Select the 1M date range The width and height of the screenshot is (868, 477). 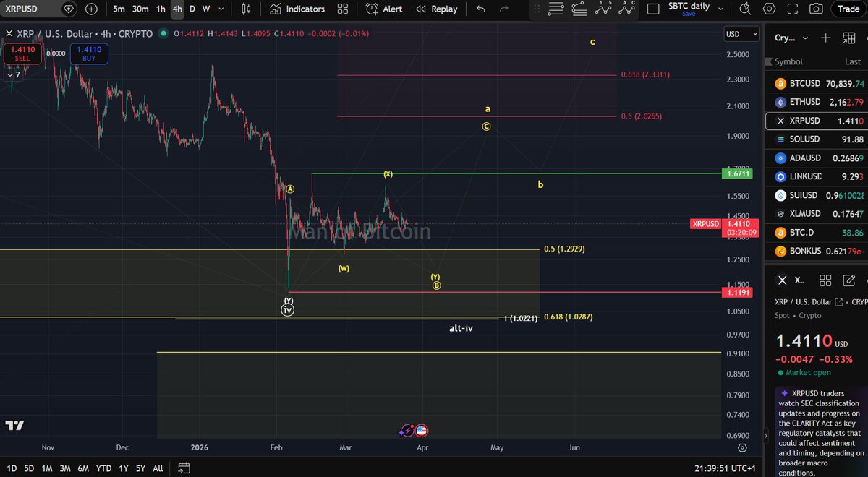click(x=47, y=468)
